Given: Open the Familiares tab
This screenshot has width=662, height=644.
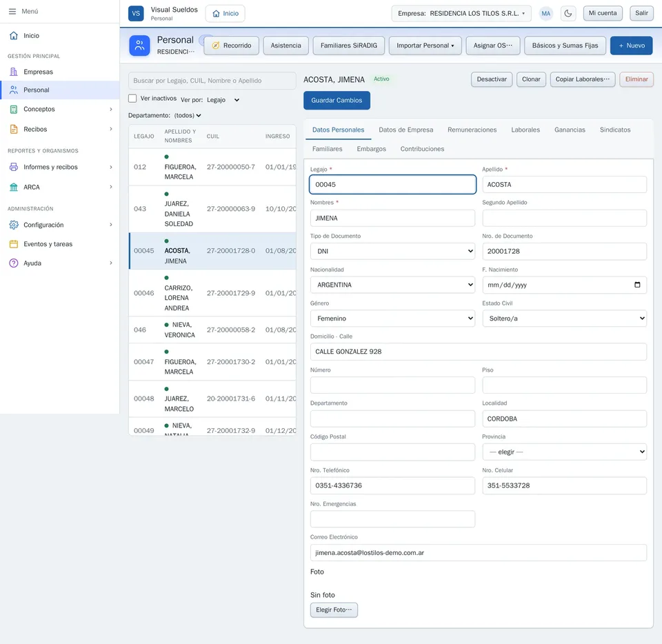Looking at the screenshot, I should (x=327, y=149).
